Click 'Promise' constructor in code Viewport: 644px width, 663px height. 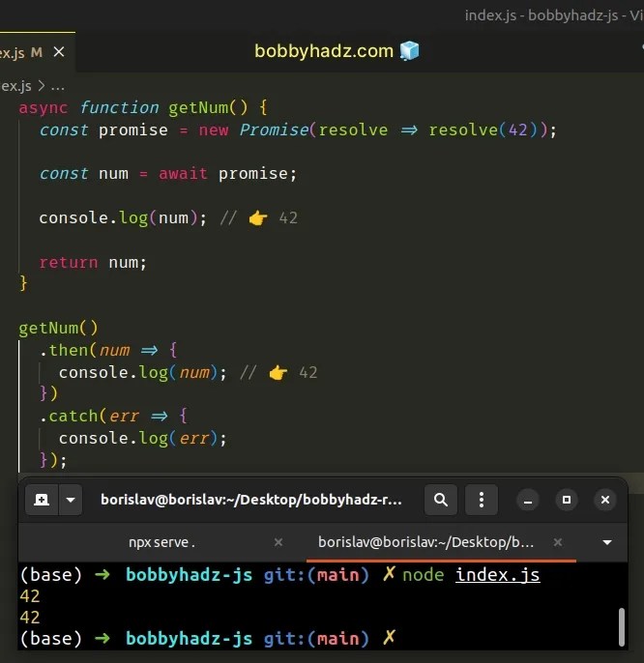point(274,130)
